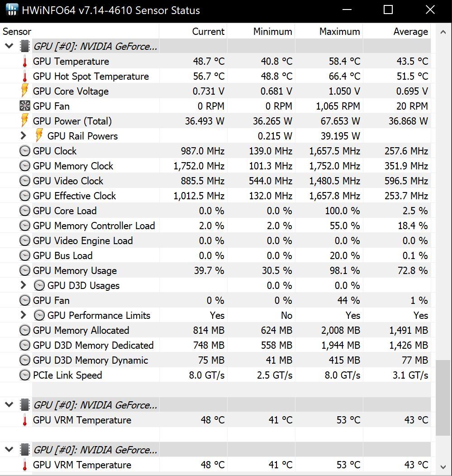
Task: Click the lightning bolt icon for GPU Core Voltage
Action: (x=25, y=91)
